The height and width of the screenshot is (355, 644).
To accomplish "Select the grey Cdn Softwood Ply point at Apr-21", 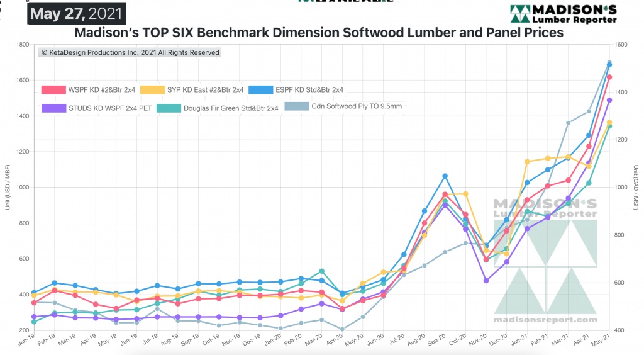I will click(589, 111).
